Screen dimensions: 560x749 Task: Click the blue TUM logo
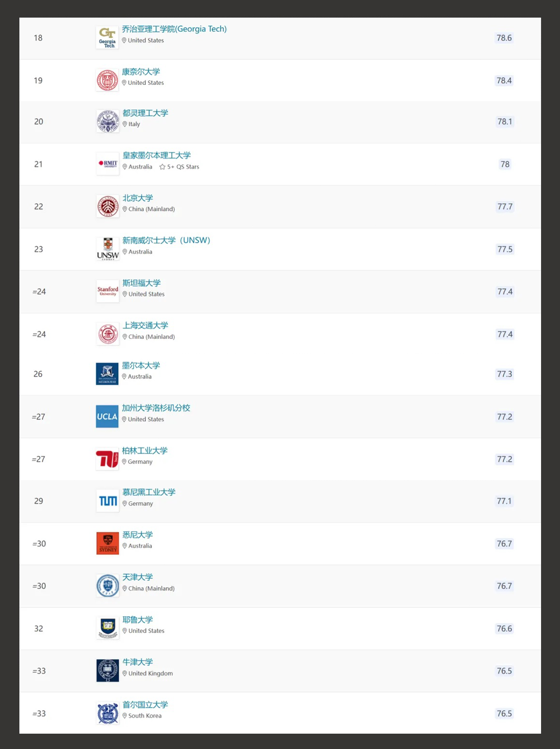point(108,501)
